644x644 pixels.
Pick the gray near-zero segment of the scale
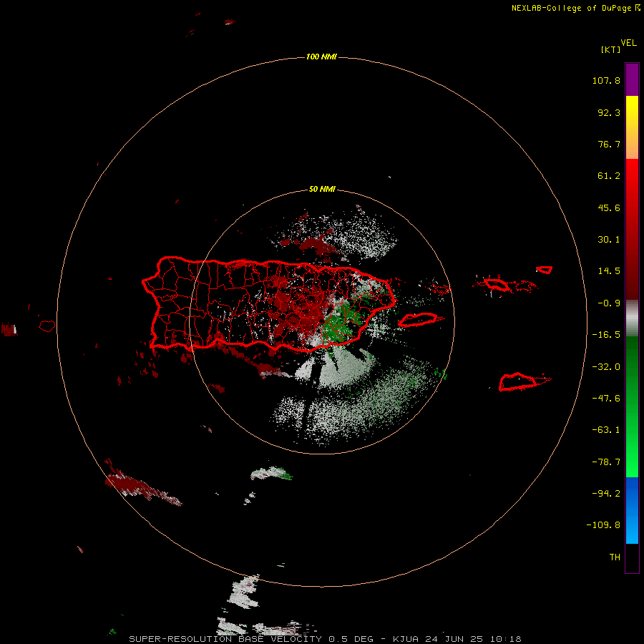coord(632,318)
